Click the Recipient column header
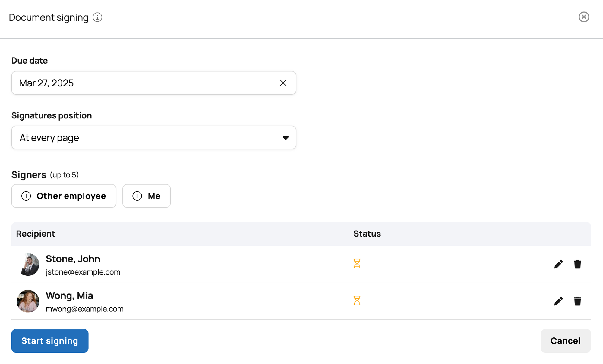The image size is (603, 364). [36, 234]
